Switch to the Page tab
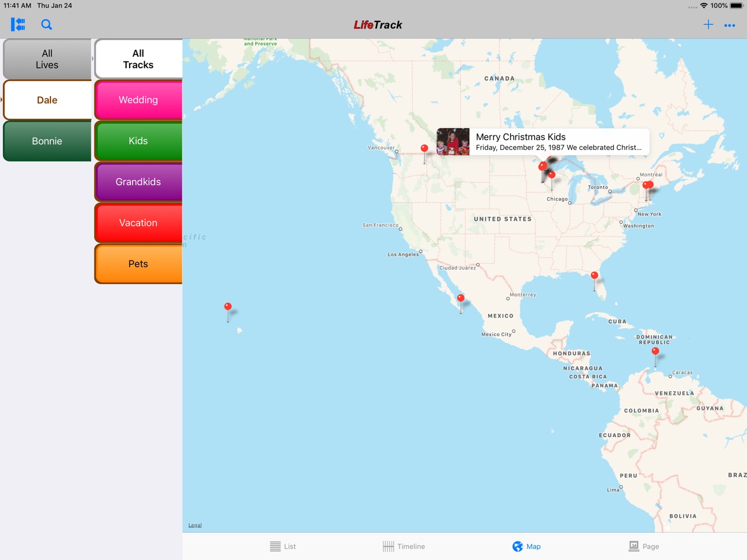 [644, 546]
